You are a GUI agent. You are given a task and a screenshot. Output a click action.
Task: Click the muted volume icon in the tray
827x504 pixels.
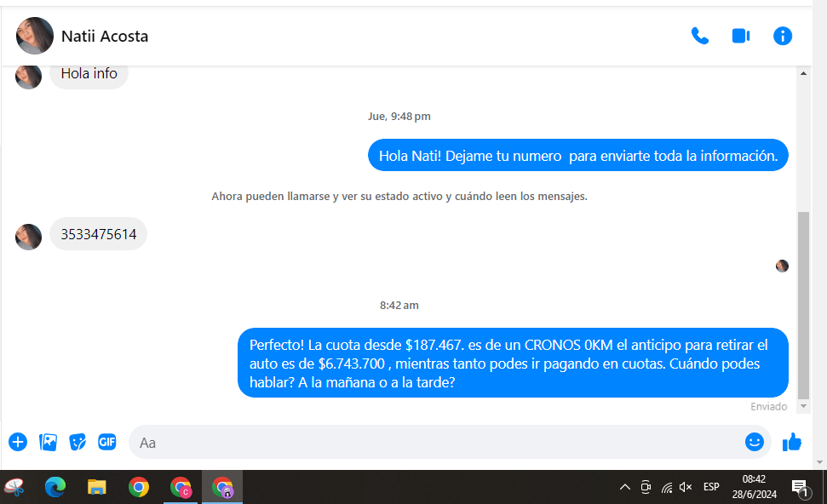686,488
